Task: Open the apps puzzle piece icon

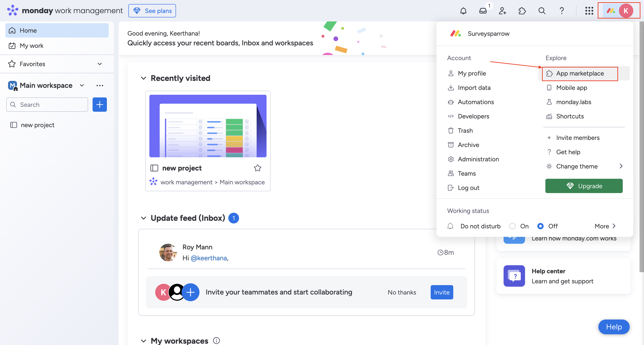Action: tap(522, 11)
